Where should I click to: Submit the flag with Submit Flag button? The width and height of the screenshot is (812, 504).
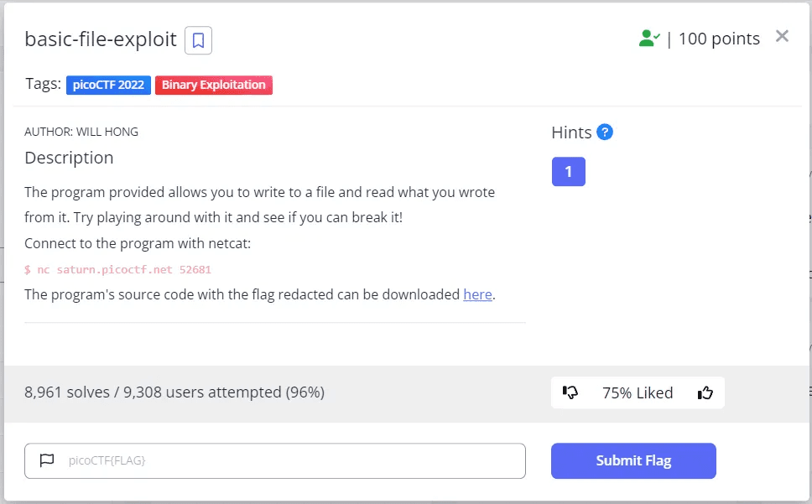tap(633, 460)
